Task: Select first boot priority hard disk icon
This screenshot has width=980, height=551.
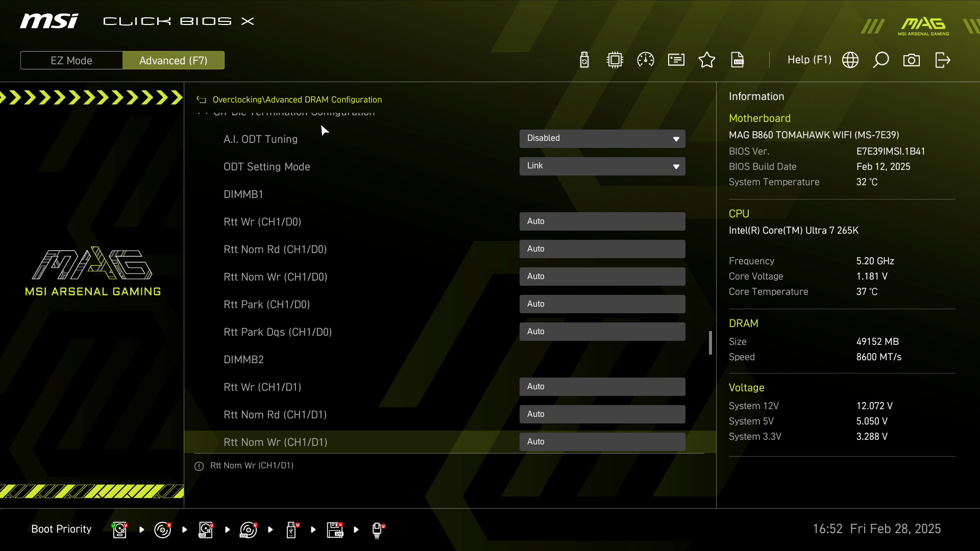Action: click(119, 530)
